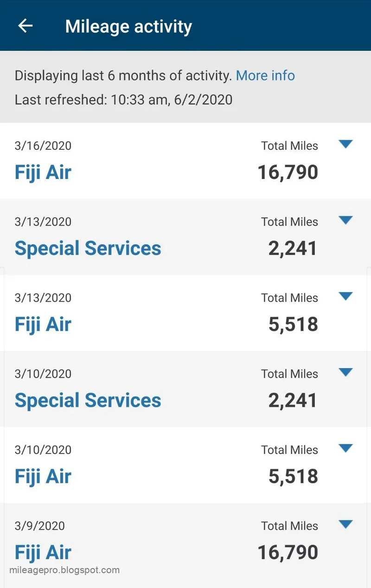Screen dimensions: 371x588
Task: Expand the 3/10/2020 Special Services arrow
Action: coord(346,372)
